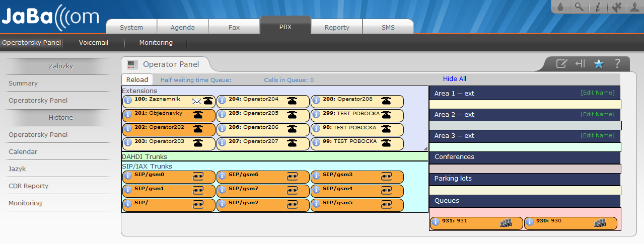Click the phone icon of 204 Operator204
This screenshot has height=244, width=644.
tap(292, 101)
